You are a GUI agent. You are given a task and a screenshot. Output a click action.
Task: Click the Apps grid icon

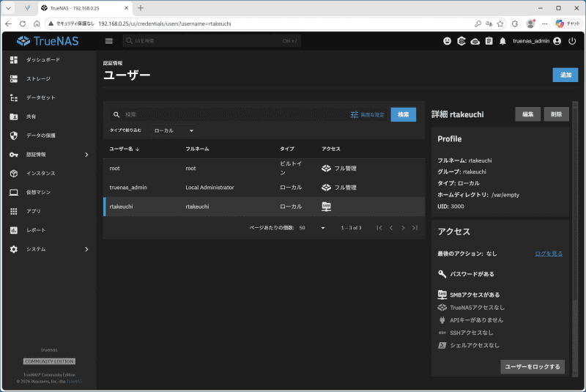point(14,212)
